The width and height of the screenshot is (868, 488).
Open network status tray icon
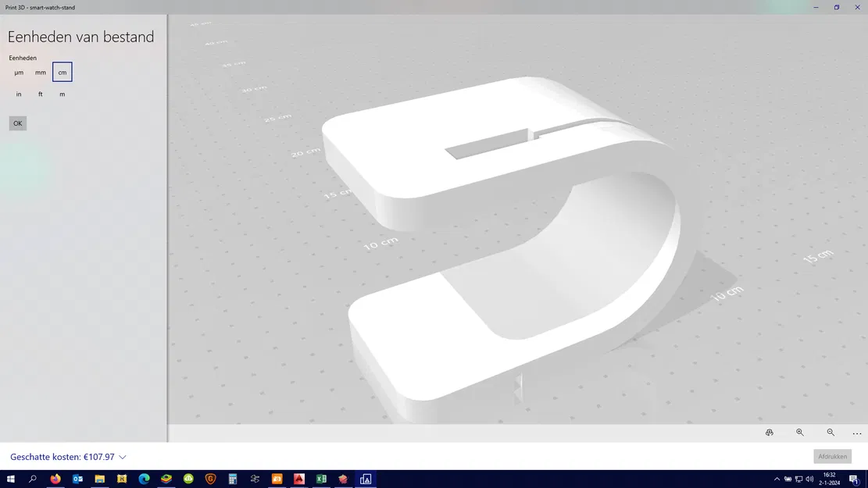tap(798, 479)
